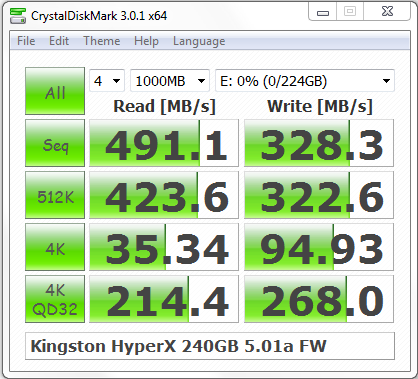Open the 1000MB test size dropdown
Image resolution: width=418 pixels, height=379 pixels.
coord(170,81)
